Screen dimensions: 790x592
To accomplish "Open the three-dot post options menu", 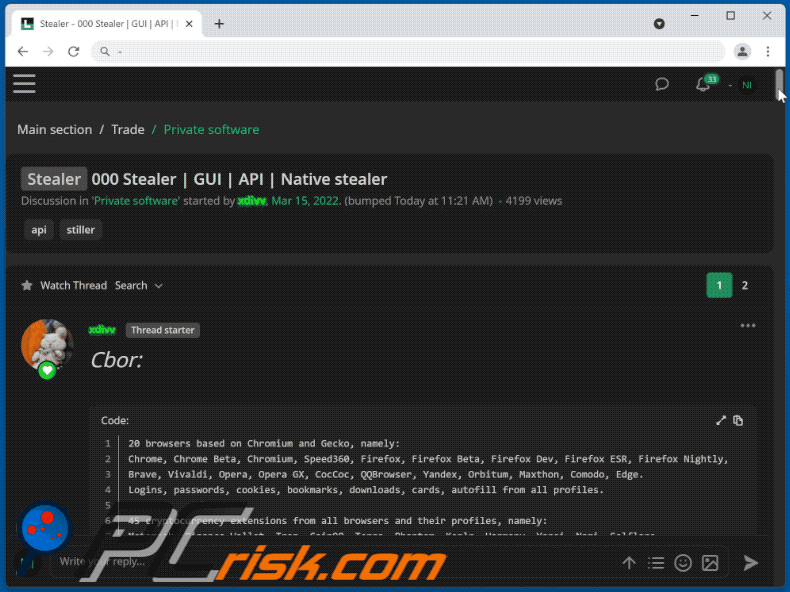I will (748, 326).
